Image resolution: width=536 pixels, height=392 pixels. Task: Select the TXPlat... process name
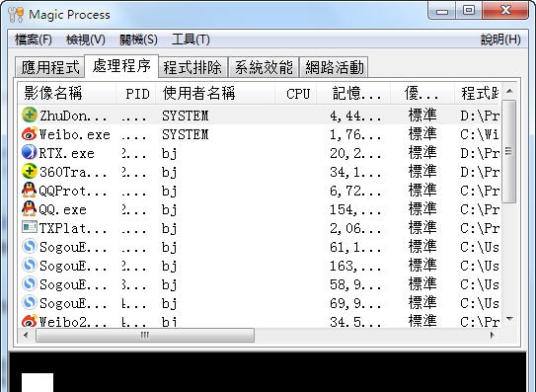[73, 228]
